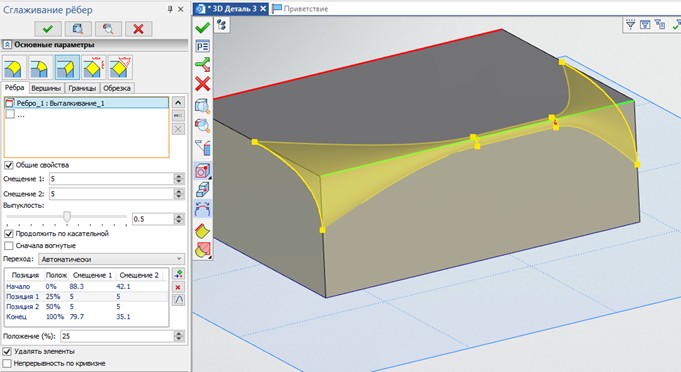The width and height of the screenshot is (681, 372).
Task: Select Позиция 1 row in positions table
Action: pos(86,296)
